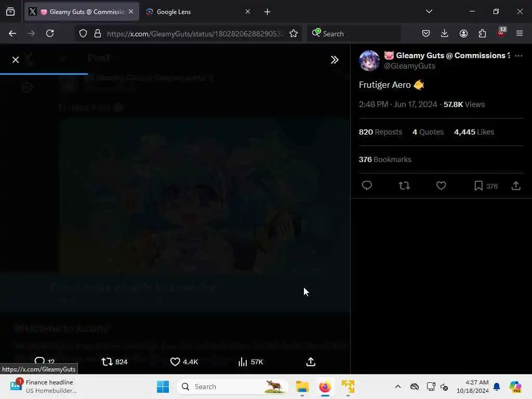Open the display network tray icon
Viewport: 532px width, 399px height.
pyautogui.click(x=431, y=387)
